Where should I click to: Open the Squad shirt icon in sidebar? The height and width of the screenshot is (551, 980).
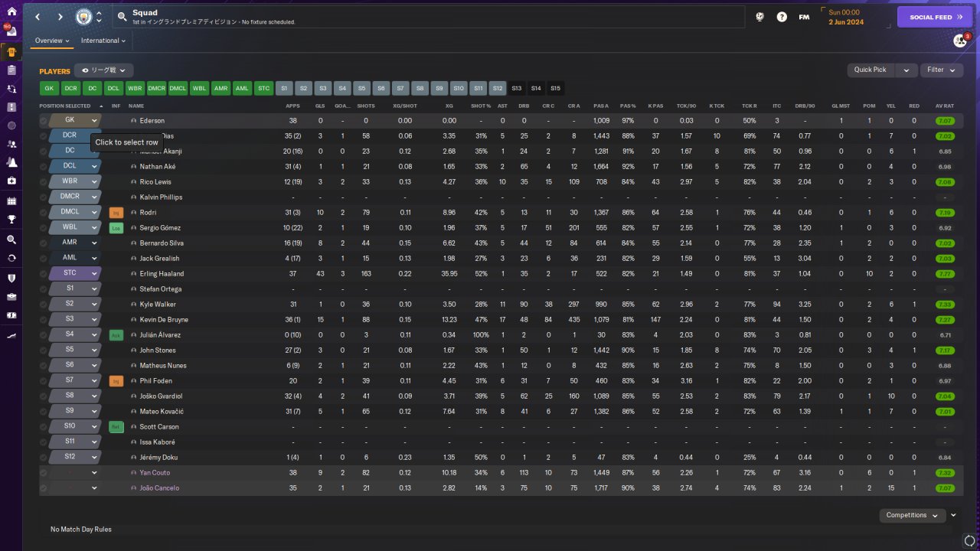(x=11, y=51)
